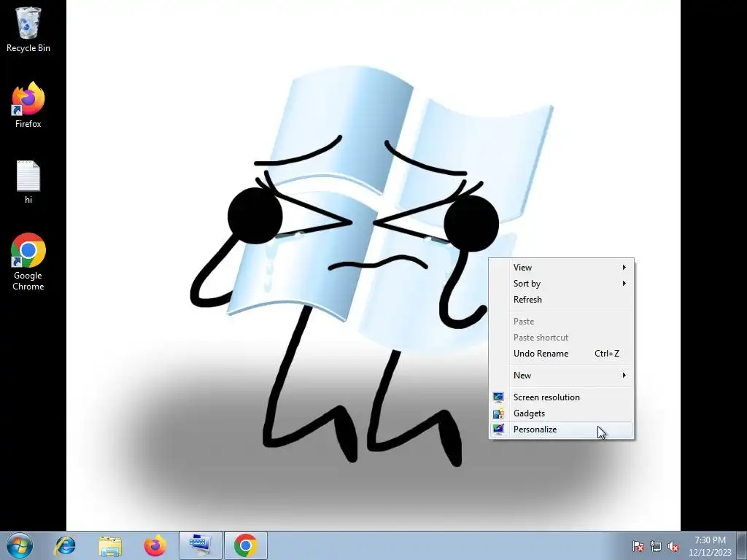Open the Windows Start menu orb

click(x=20, y=545)
